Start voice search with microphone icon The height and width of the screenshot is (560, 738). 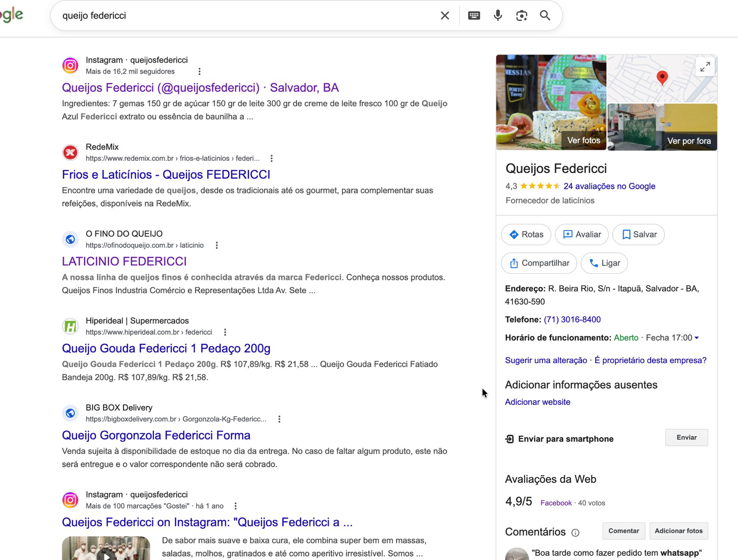point(498,16)
